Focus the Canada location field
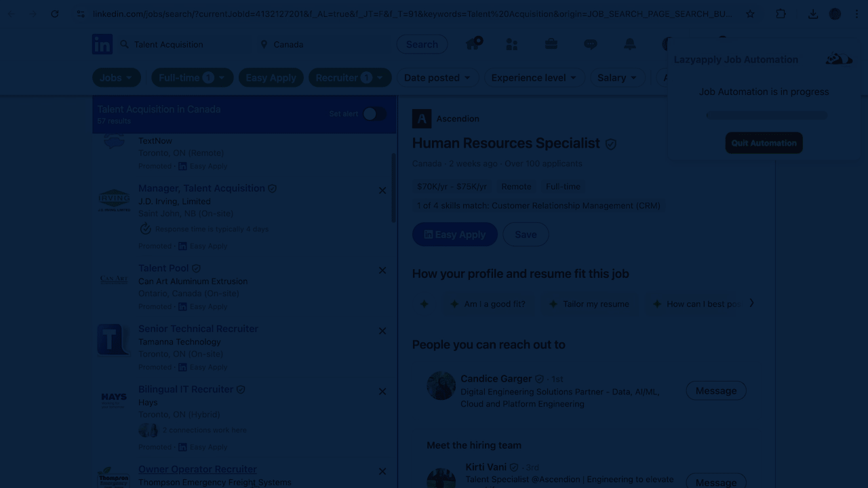 point(322,44)
